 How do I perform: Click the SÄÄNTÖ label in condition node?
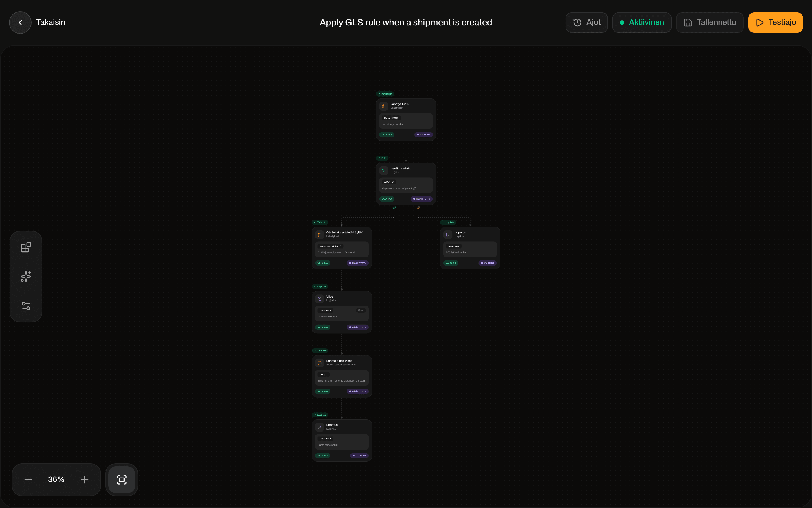(x=389, y=182)
